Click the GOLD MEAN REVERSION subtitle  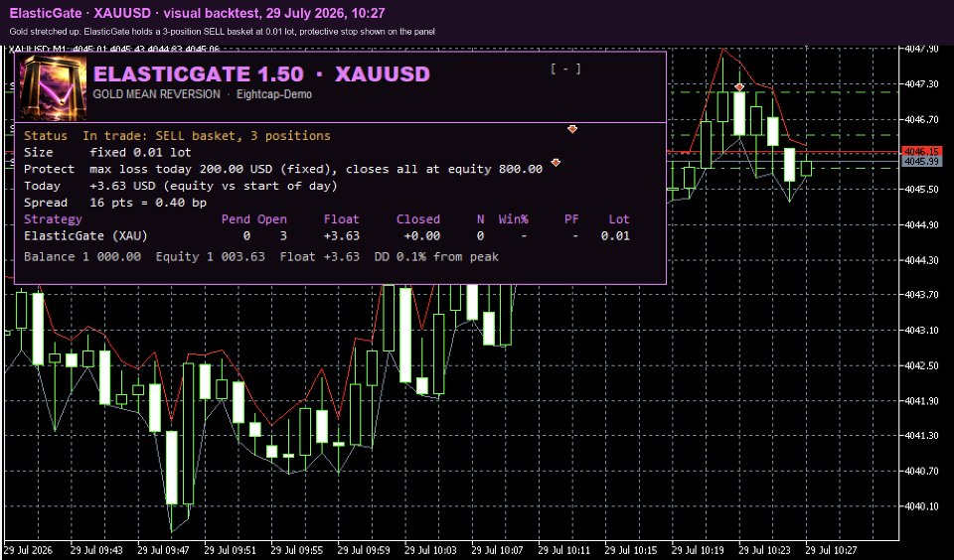[156, 94]
